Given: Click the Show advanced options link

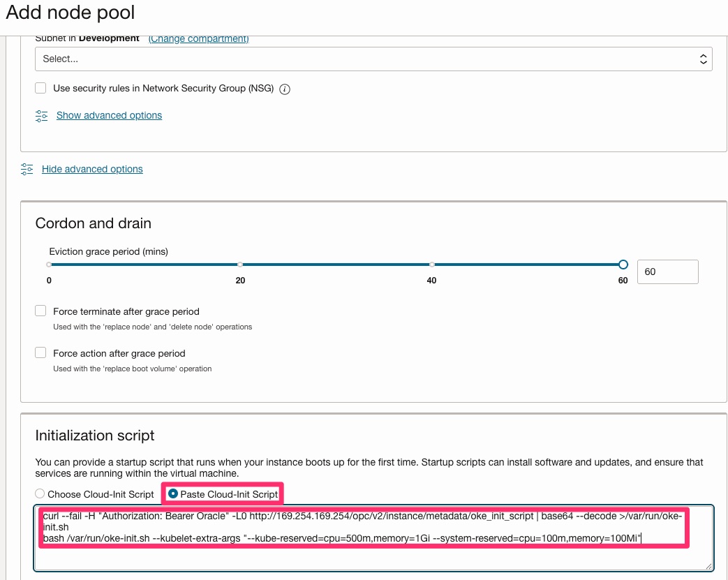Looking at the screenshot, I should [109, 115].
